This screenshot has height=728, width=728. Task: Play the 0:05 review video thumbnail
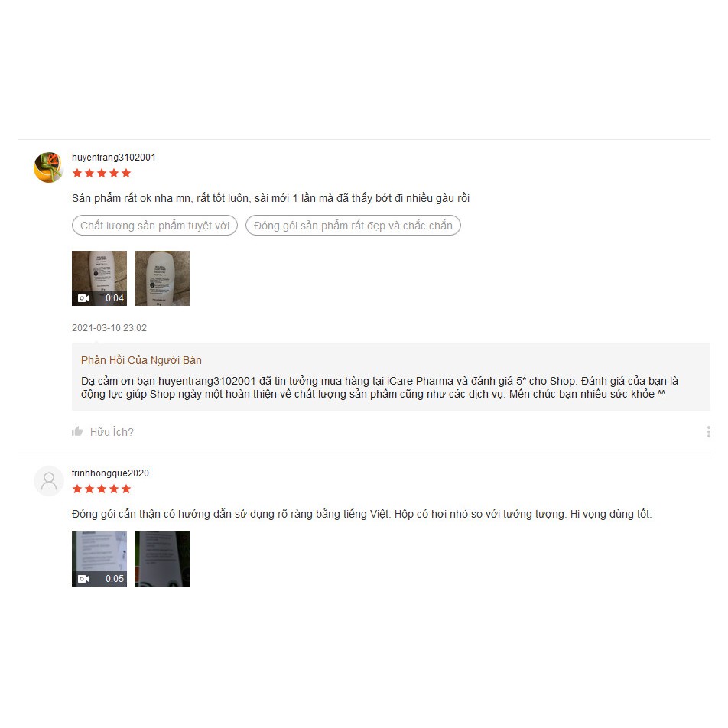[x=99, y=558]
